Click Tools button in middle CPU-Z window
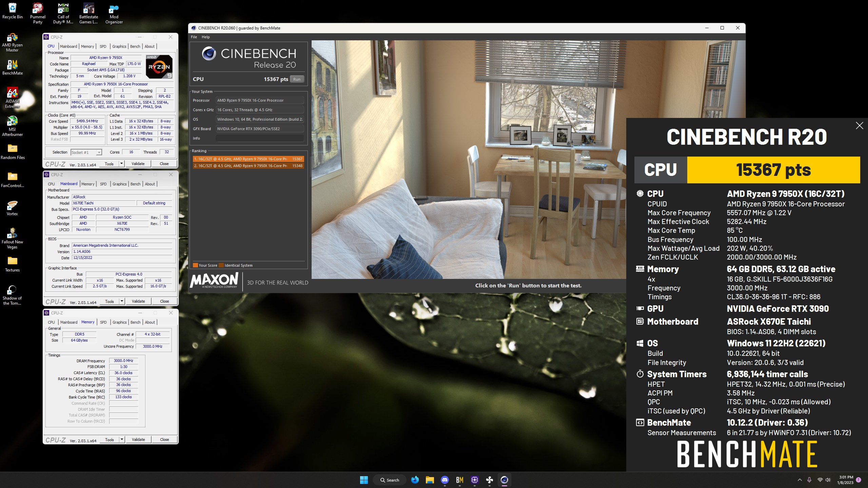This screenshot has width=868, height=488. tap(110, 301)
